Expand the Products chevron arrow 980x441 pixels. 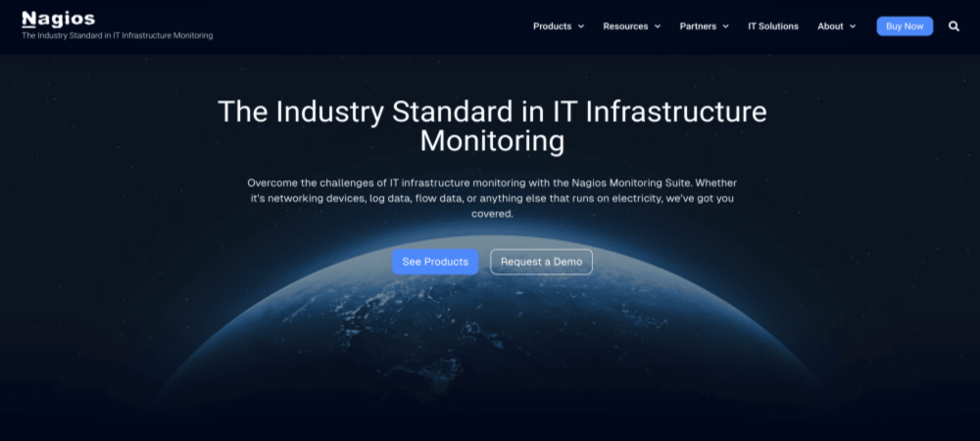pyautogui.click(x=580, y=26)
